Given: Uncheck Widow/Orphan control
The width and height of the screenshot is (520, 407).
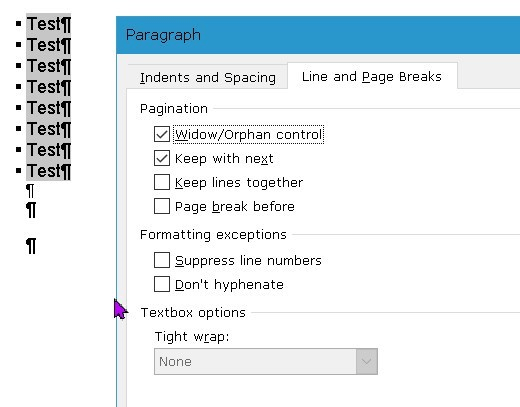Looking at the screenshot, I should [x=162, y=134].
